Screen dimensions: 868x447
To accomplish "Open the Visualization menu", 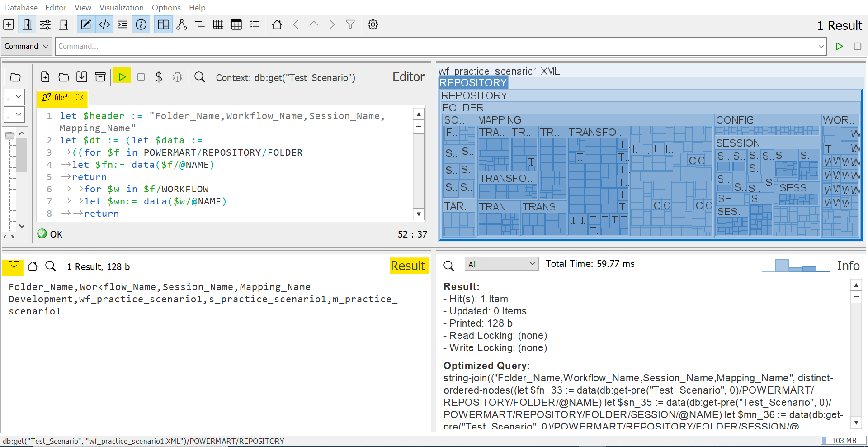I will (121, 7).
